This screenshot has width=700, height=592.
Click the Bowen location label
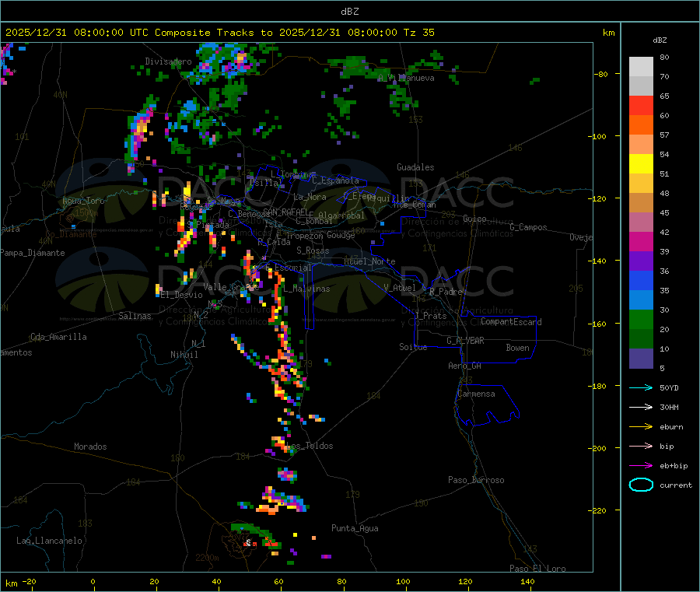517,348
